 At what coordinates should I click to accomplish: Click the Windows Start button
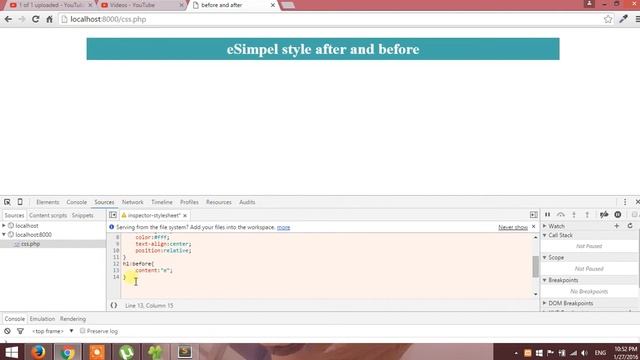click(x=11, y=352)
